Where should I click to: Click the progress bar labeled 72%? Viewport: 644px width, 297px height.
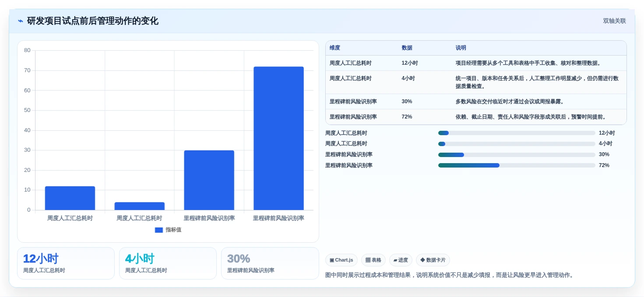pyautogui.click(x=517, y=165)
